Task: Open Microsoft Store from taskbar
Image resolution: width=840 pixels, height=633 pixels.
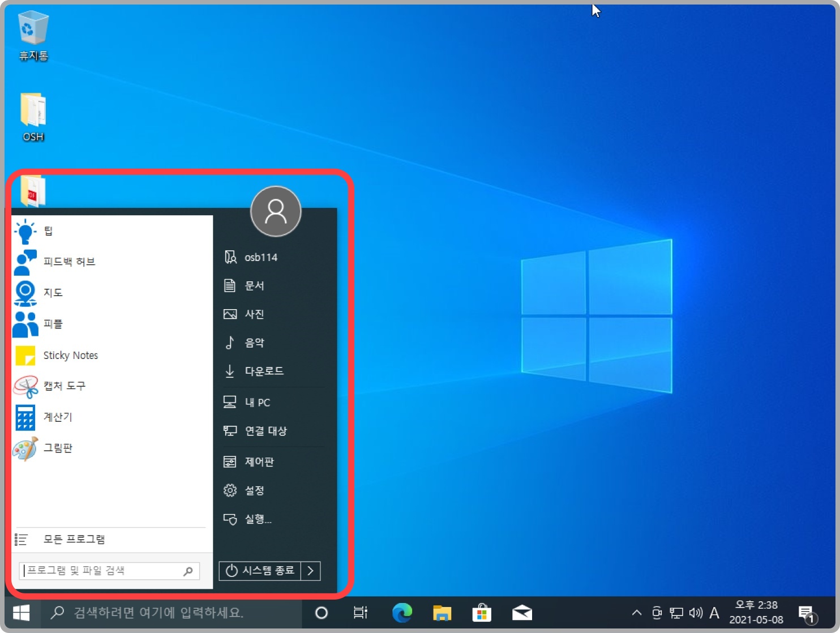Action: pyautogui.click(x=482, y=613)
